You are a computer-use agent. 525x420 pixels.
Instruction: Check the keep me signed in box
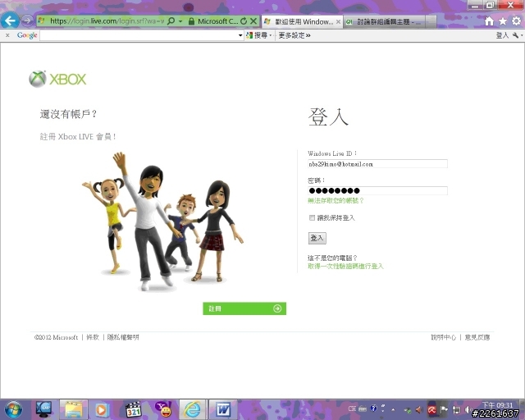tap(312, 217)
